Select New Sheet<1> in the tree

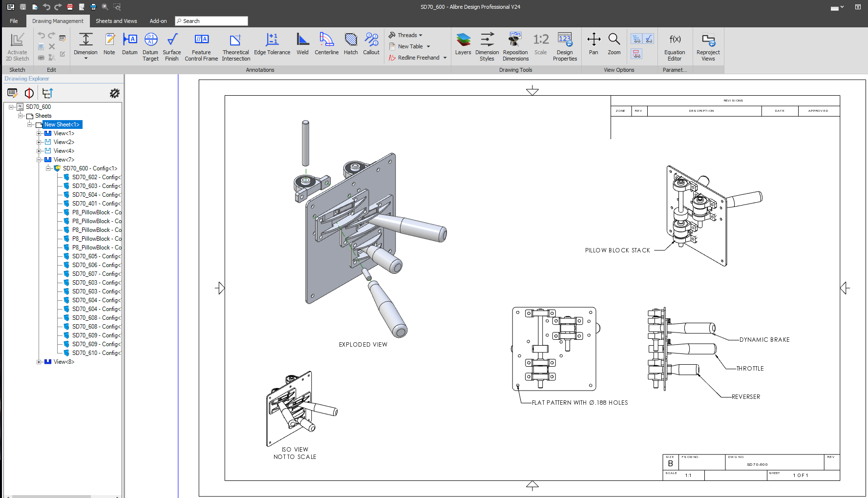click(62, 124)
